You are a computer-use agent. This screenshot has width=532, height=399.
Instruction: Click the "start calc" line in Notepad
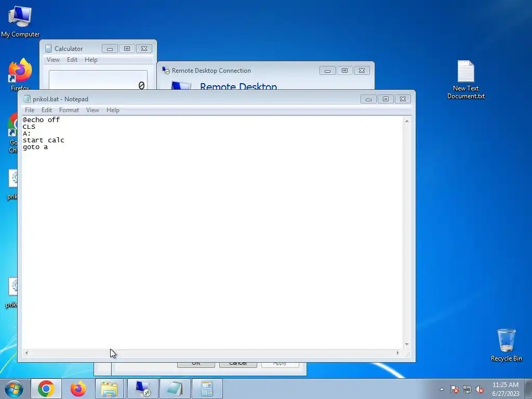(x=44, y=140)
